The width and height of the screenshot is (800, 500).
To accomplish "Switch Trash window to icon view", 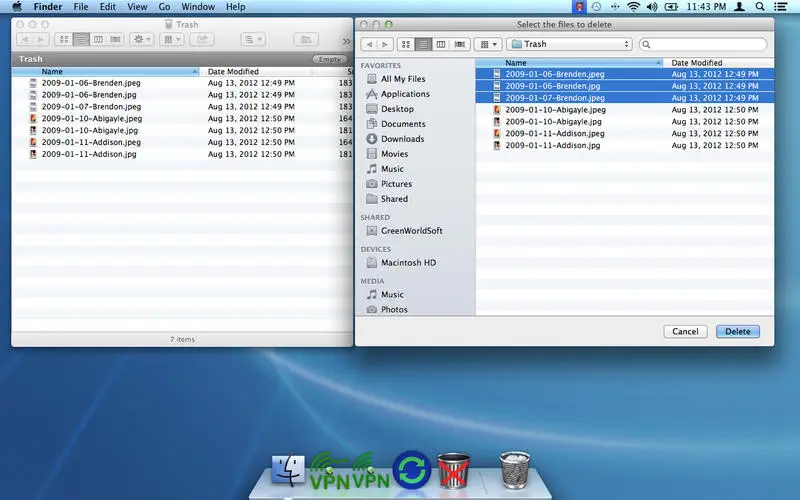I will [x=64, y=39].
